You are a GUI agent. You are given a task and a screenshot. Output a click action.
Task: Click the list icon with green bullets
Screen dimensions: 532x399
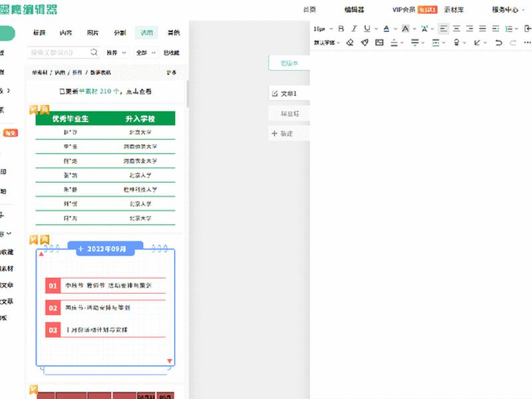click(509, 29)
